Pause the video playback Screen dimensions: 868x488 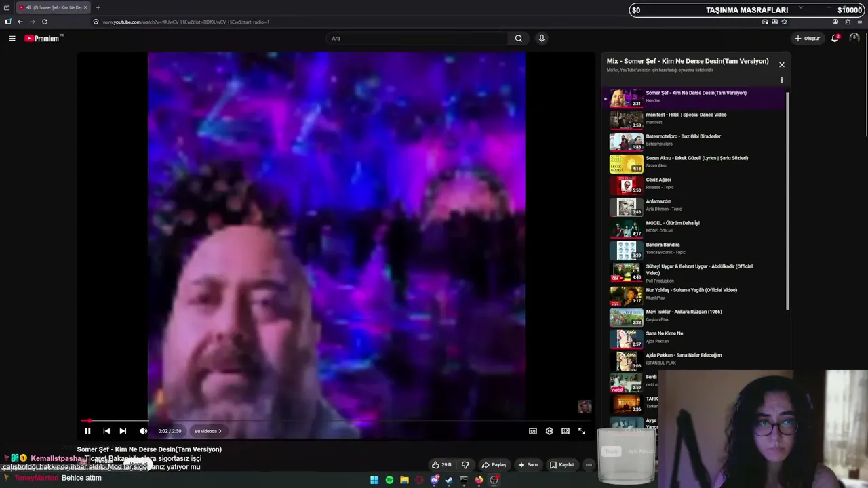(87, 431)
